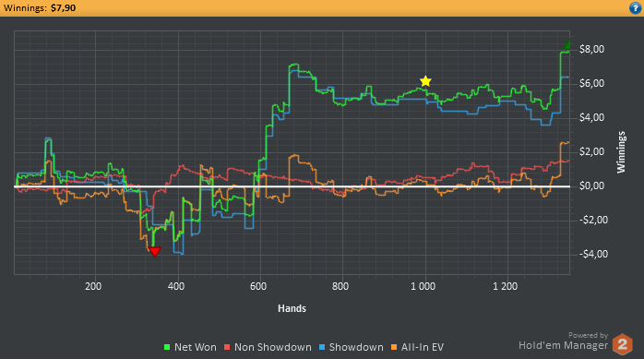Click the 1 000 hands x-axis tick label

[x=423, y=286]
